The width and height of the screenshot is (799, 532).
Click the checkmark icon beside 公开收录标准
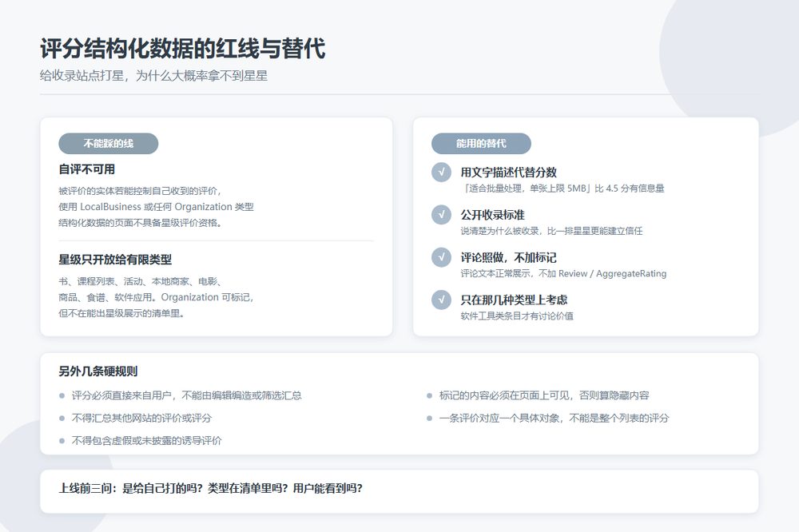point(441,215)
